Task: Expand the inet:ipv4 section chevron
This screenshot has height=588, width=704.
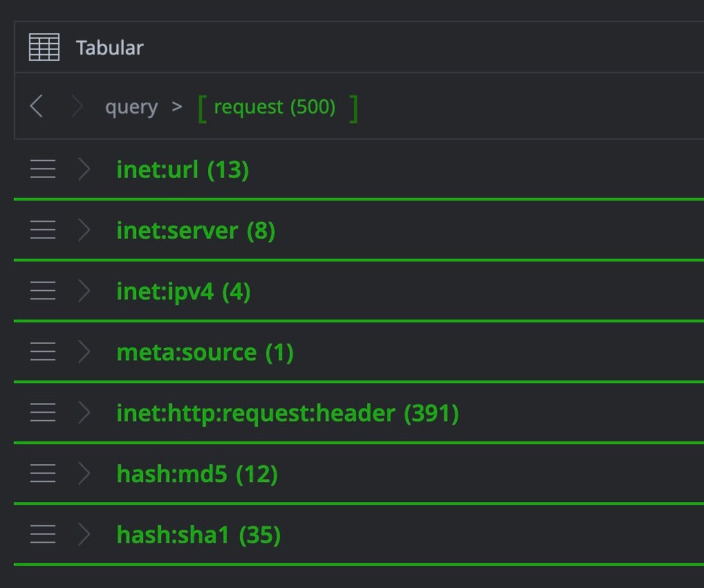Action: [84, 291]
